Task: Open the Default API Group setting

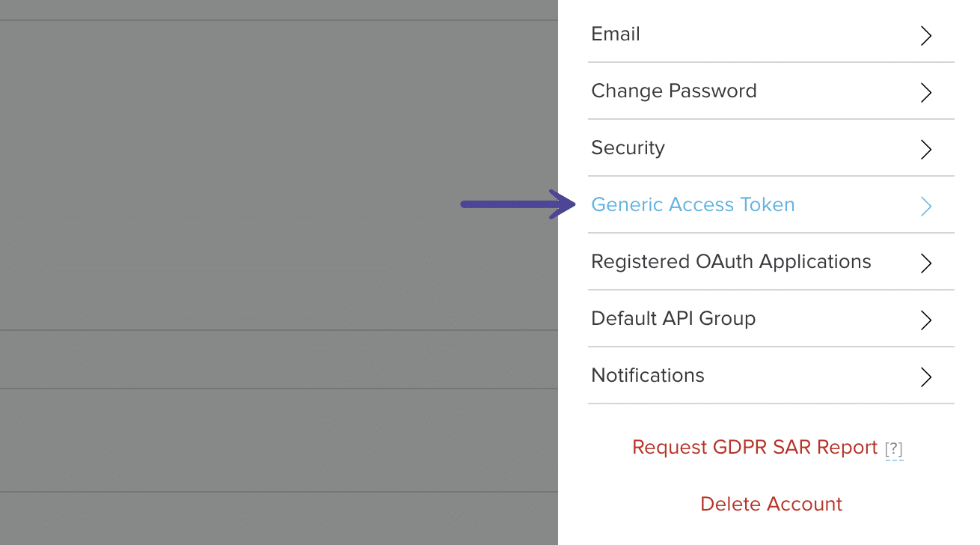Action: (x=673, y=318)
